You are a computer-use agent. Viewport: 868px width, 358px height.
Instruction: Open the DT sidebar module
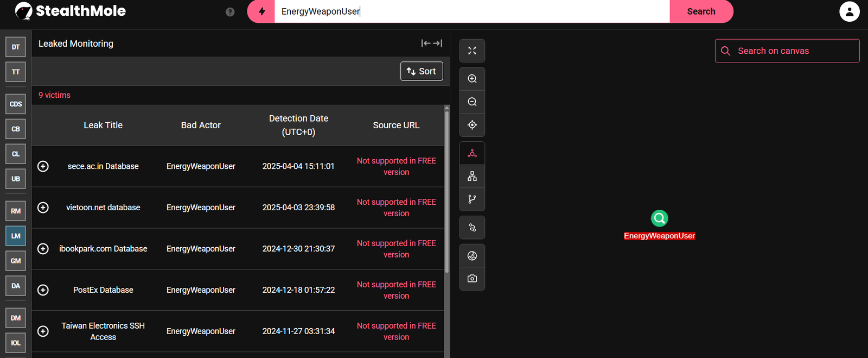pyautogui.click(x=16, y=47)
